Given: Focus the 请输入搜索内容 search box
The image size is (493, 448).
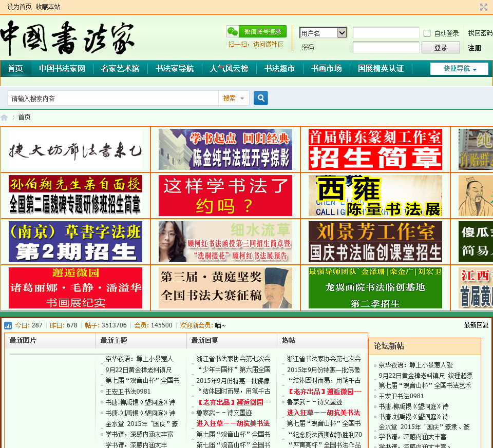Looking at the screenshot, I should [113, 99].
